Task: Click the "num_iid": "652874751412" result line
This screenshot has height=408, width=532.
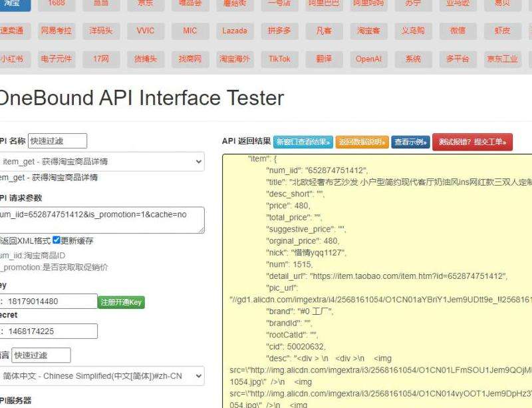Action: click(317, 170)
